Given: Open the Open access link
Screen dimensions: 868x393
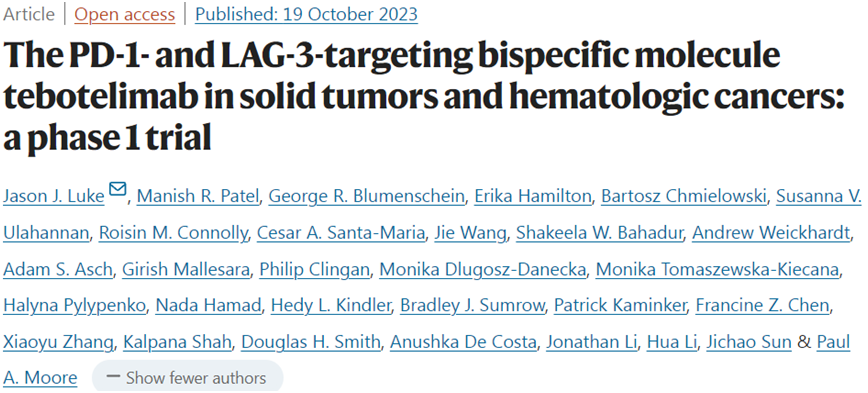Looking at the screenshot, I should pyautogui.click(x=125, y=14).
